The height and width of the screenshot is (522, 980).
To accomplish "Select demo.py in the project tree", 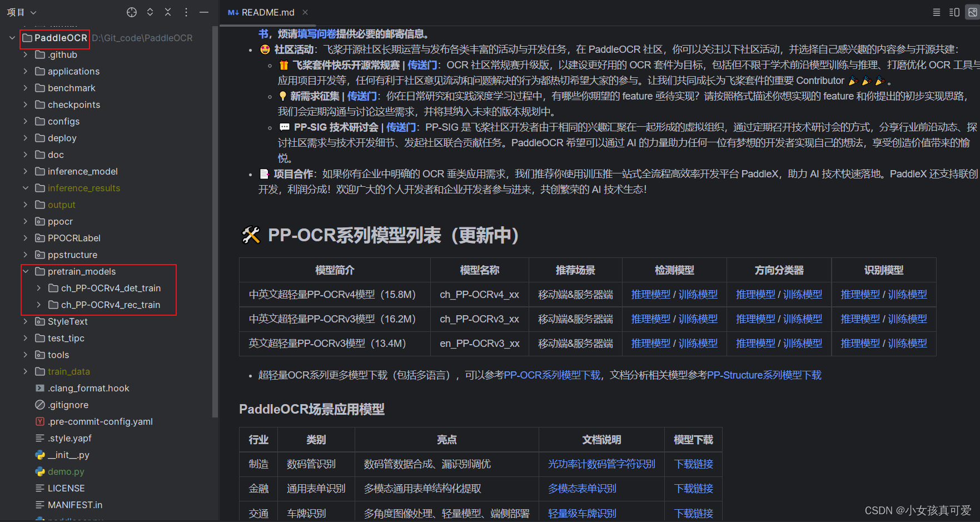I will pos(66,471).
